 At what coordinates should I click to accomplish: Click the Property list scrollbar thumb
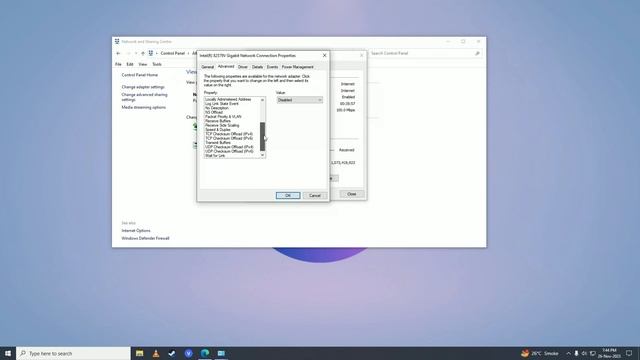point(262,137)
